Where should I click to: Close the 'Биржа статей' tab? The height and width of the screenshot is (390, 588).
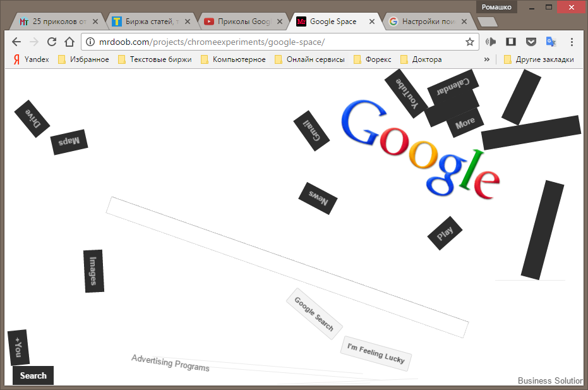(188, 21)
